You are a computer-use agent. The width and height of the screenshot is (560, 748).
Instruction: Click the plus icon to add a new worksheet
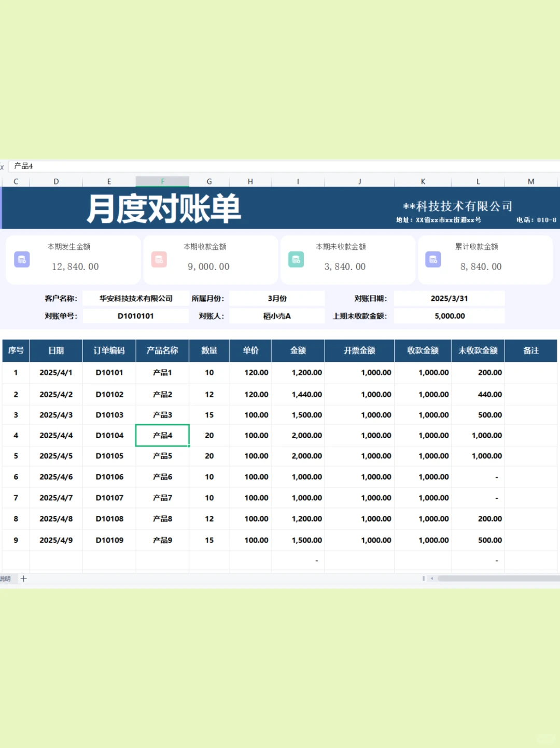click(x=24, y=578)
